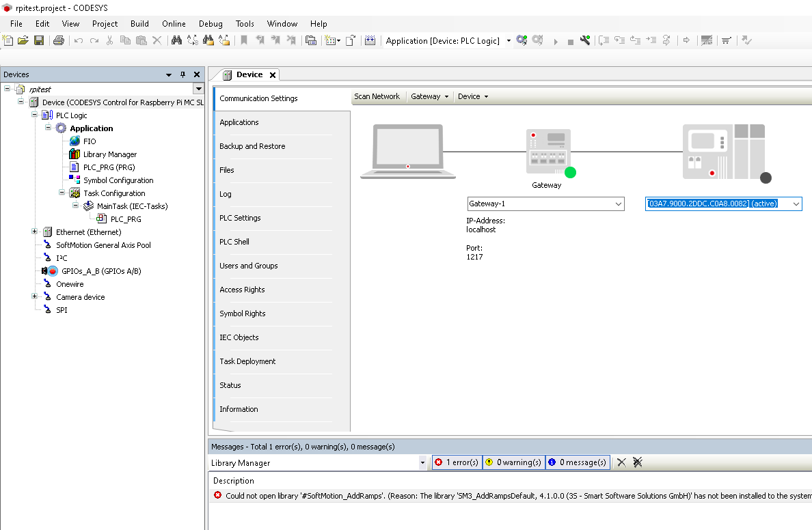Open Find with the binoculars icon
Viewport: 812px width, 530px height.
point(176,40)
